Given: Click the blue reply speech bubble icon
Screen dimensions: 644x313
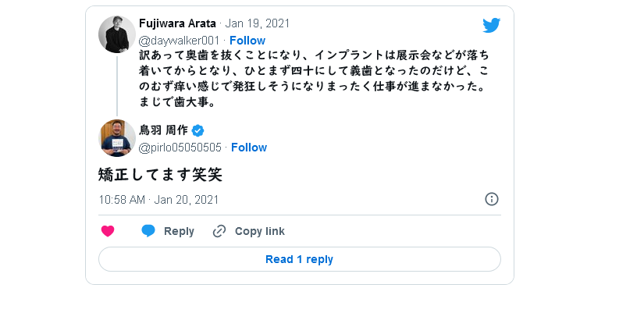Looking at the screenshot, I should (148, 231).
